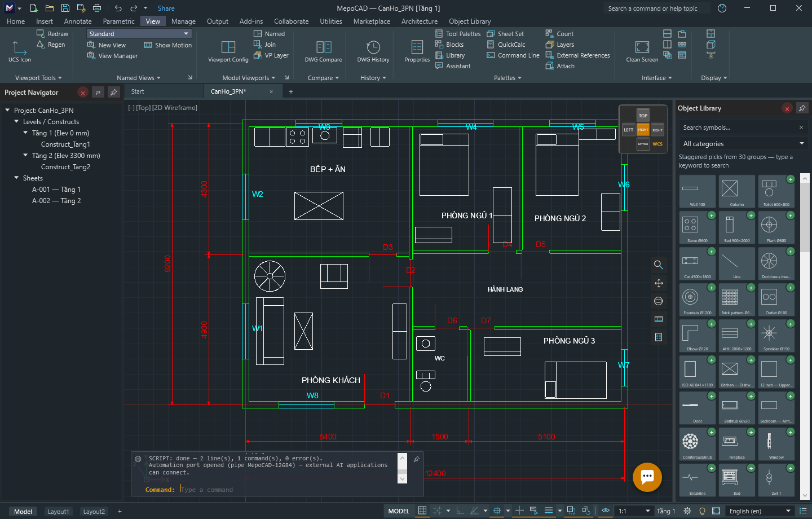Screen dimensions: 812x519
Task: Pin the Object Library panel
Action: pos(802,108)
